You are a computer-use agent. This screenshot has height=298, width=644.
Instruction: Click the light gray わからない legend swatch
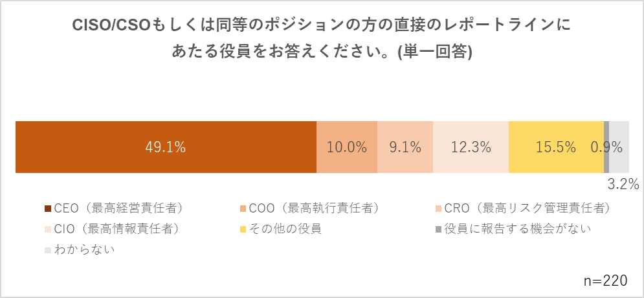click(48, 249)
